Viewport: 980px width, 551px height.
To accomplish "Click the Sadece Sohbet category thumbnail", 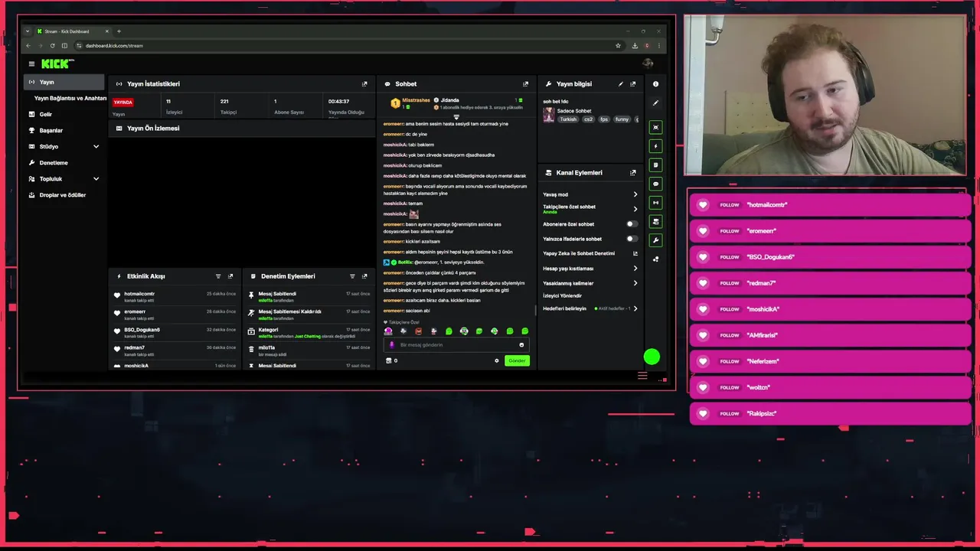I will (x=548, y=115).
